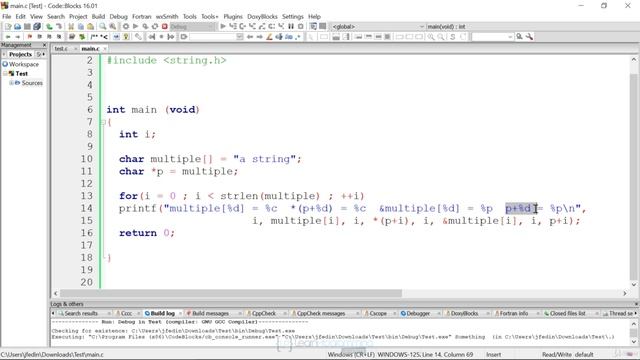Open the Debugger log tab
640x360 pixels.
[x=418, y=313]
